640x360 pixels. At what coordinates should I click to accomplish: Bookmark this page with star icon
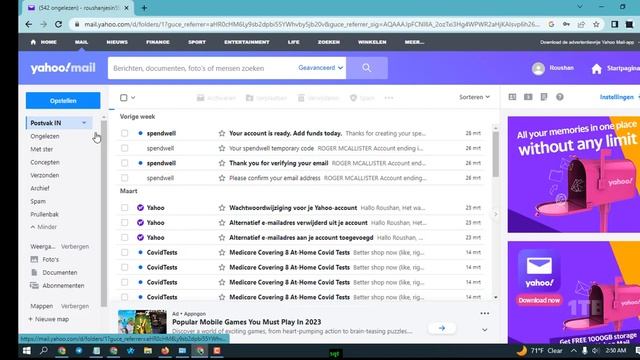click(x=596, y=24)
